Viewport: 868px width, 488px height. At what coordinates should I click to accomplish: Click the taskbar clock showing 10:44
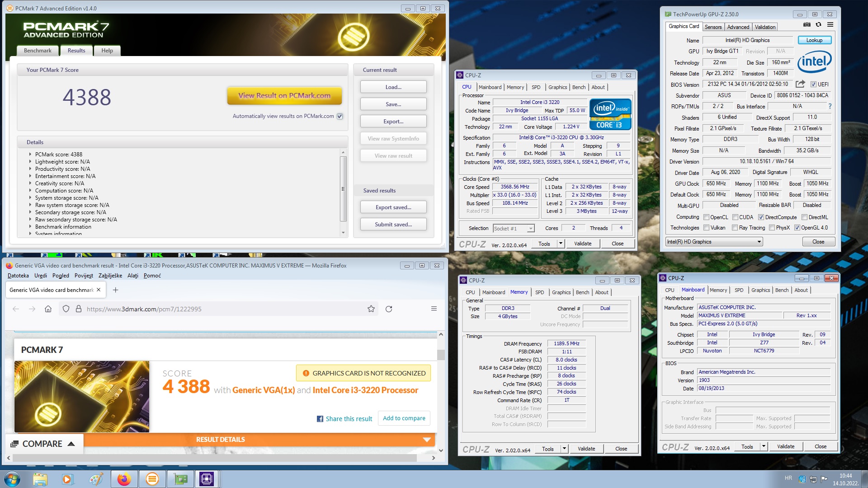pos(845,479)
